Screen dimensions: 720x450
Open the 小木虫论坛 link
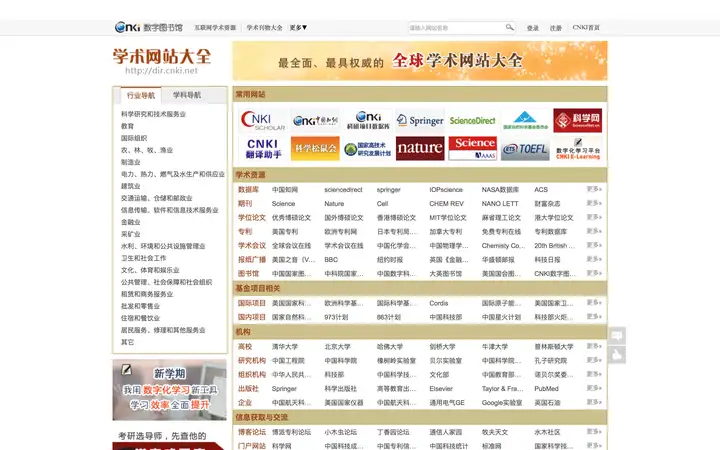click(x=340, y=432)
